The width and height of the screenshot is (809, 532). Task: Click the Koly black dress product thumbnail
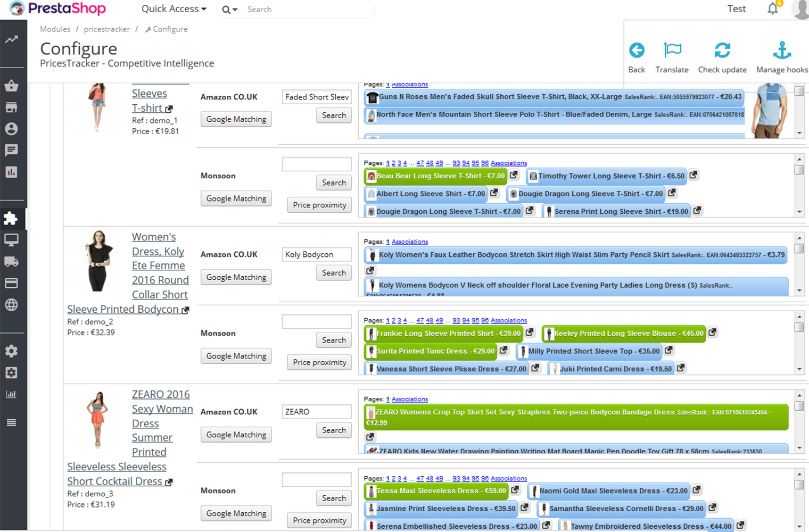click(x=99, y=261)
